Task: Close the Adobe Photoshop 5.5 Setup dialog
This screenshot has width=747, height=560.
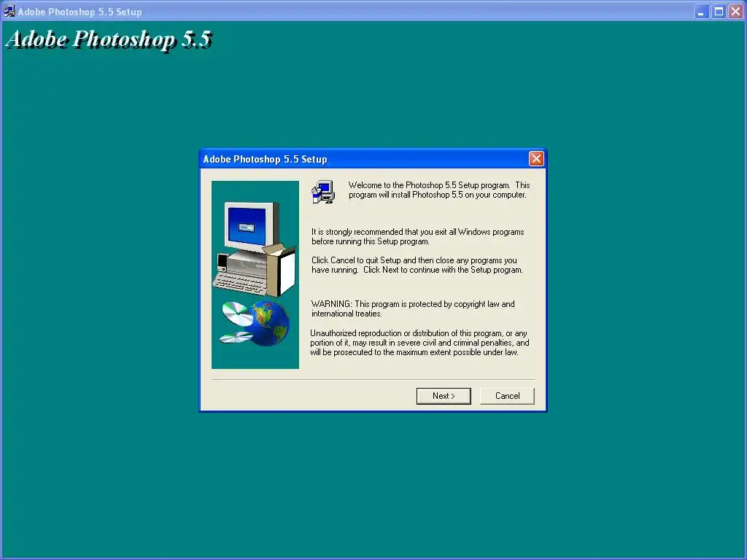Action: (536, 158)
